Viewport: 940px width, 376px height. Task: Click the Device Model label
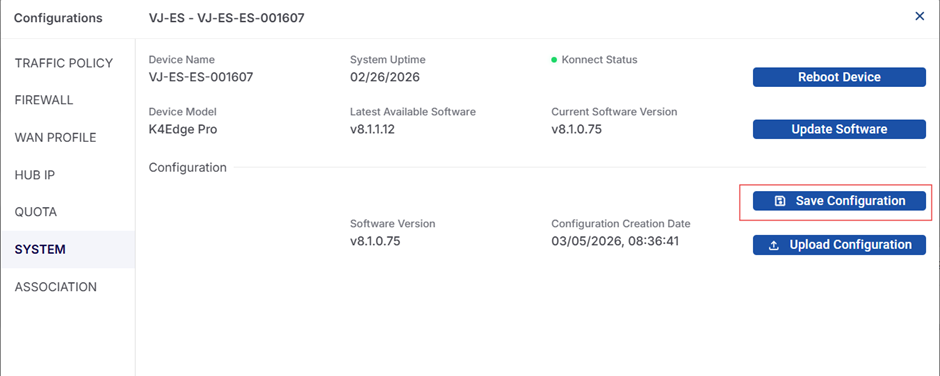click(183, 112)
